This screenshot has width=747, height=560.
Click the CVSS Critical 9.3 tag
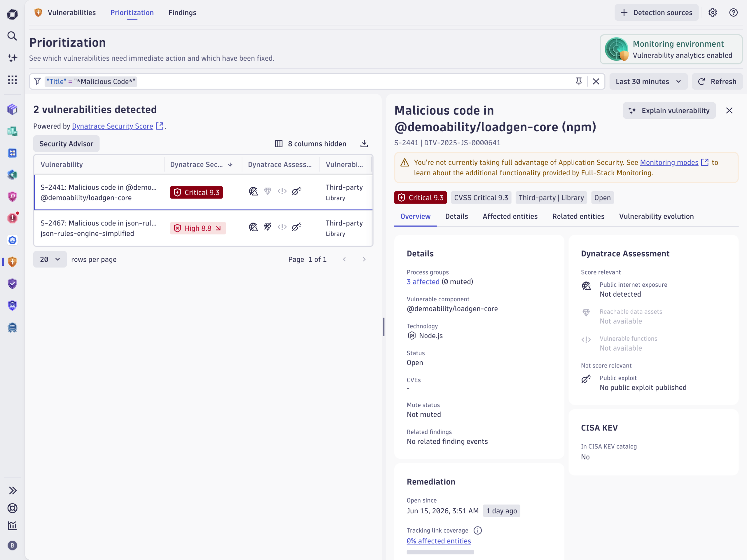tap(481, 197)
